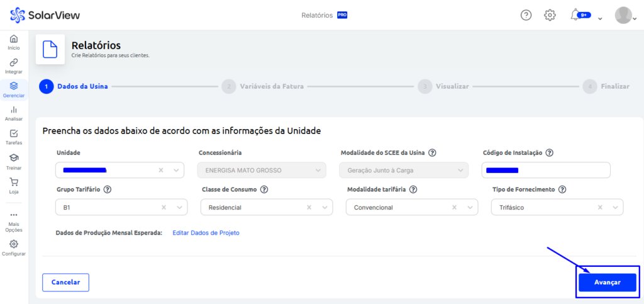Open notifications bell icon
The height and width of the screenshot is (304, 644).
[575, 14]
